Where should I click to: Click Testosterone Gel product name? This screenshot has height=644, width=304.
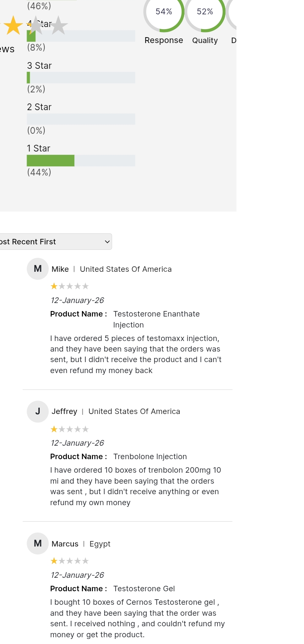pos(144,589)
